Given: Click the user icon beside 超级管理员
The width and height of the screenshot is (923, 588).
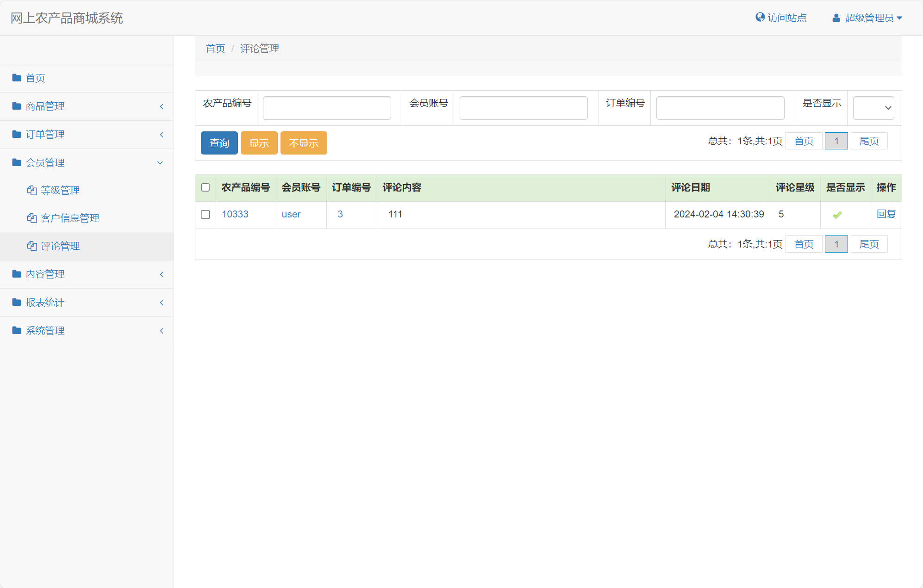Looking at the screenshot, I should pos(836,18).
